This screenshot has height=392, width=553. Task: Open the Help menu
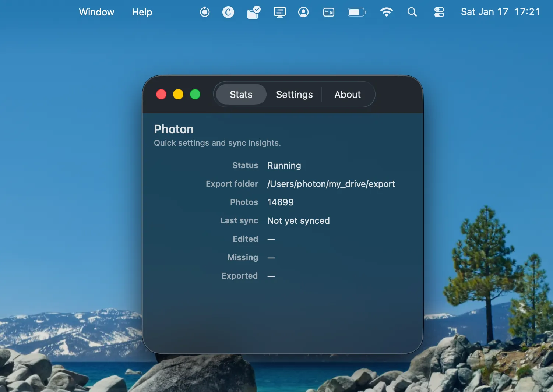(x=142, y=12)
